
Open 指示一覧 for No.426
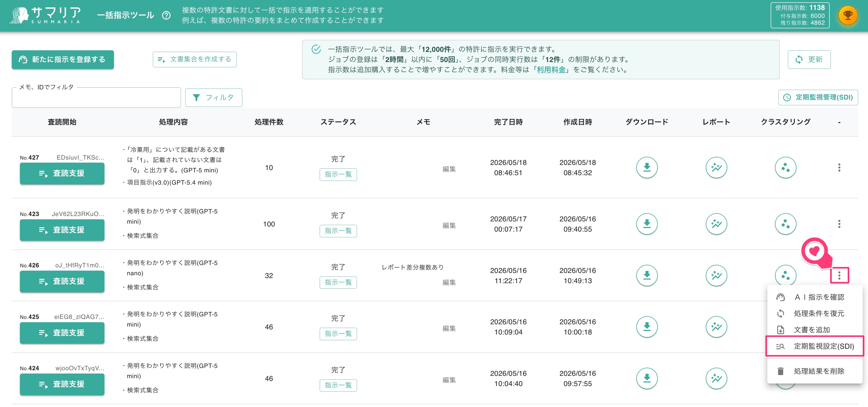[338, 282]
